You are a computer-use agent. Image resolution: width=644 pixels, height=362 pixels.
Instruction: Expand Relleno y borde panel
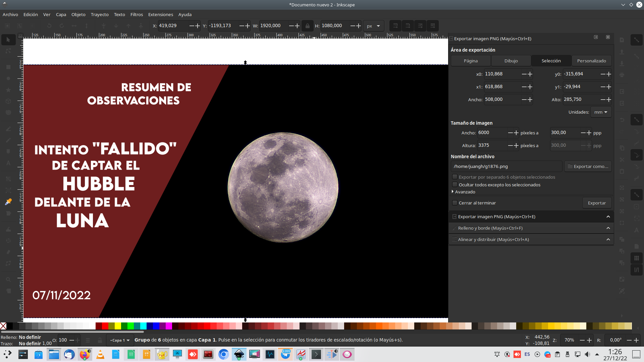point(531,228)
